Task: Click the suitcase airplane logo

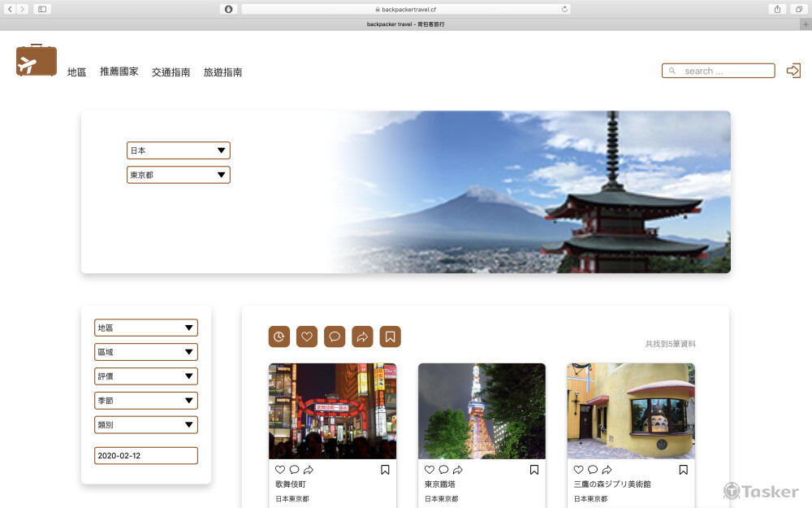Action: point(37,61)
